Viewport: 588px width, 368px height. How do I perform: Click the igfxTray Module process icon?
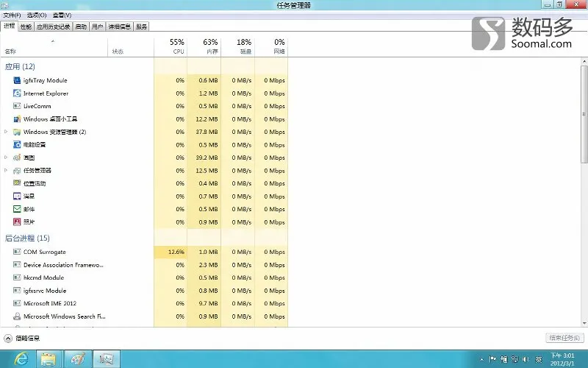pyautogui.click(x=17, y=80)
